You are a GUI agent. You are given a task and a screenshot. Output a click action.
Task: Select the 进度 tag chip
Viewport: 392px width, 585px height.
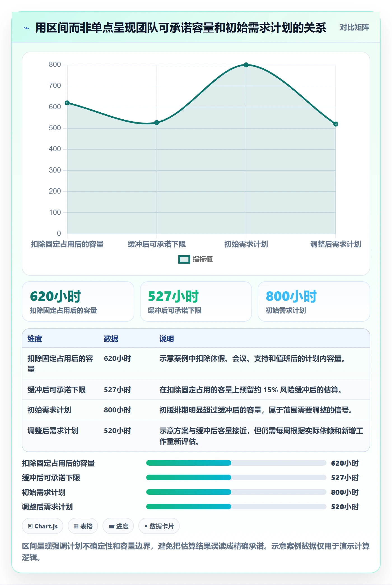click(x=118, y=526)
